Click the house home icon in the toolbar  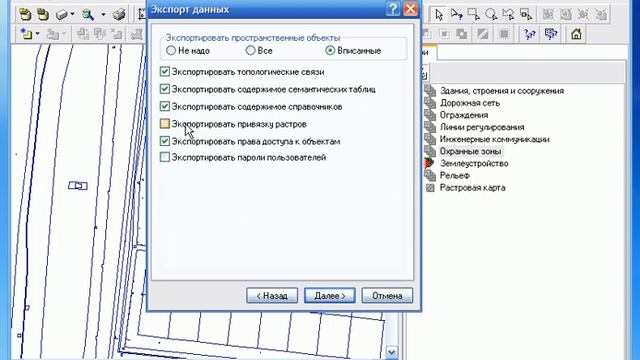pos(576,34)
